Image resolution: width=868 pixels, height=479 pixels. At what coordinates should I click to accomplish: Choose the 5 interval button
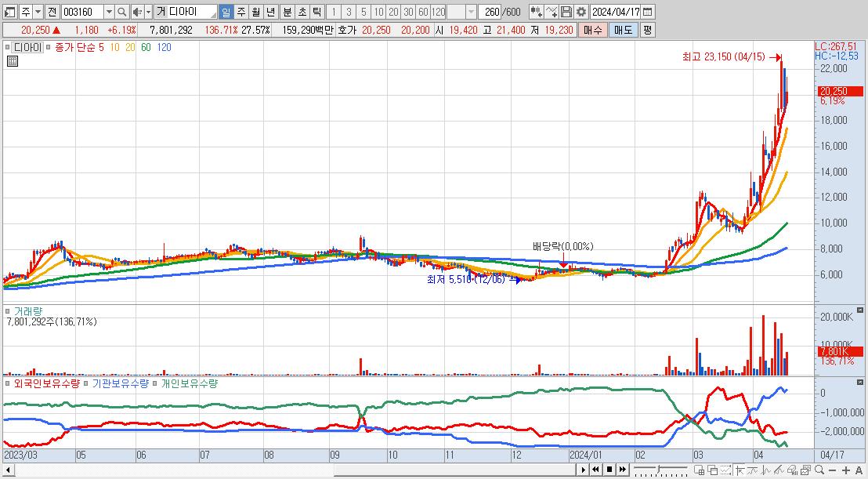coord(363,12)
